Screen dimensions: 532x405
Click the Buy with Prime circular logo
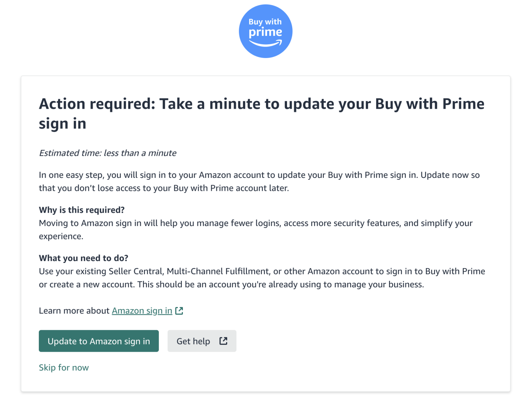point(266,31)
